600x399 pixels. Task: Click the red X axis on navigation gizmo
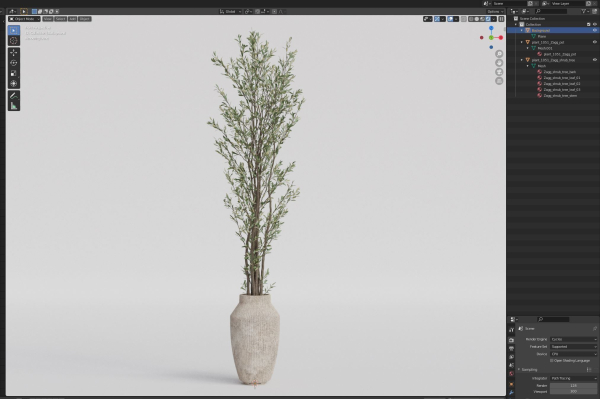pos(501,37)
